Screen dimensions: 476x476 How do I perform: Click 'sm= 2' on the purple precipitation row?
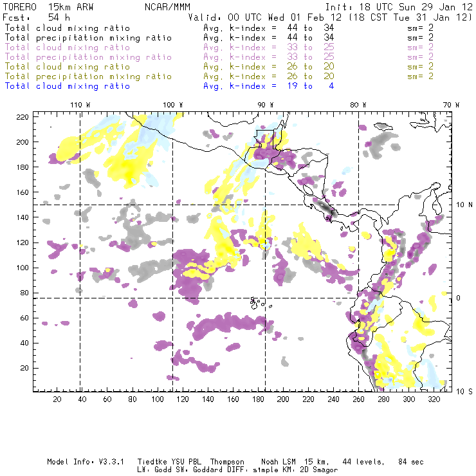(x=421, y=57)
